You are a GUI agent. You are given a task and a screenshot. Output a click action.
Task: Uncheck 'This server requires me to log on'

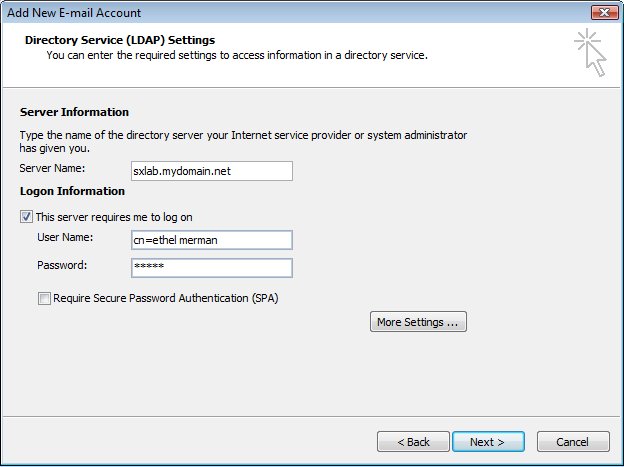pos(26,217)
